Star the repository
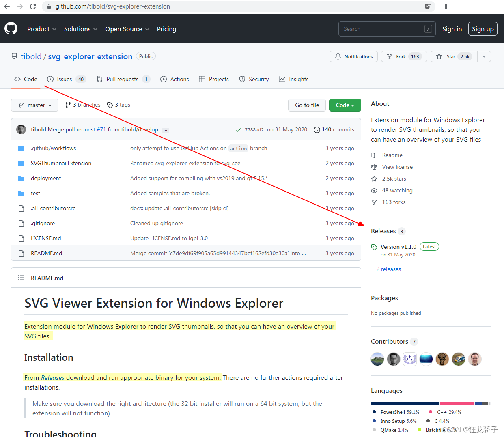This screenshot has width=504, height=437. 454,56
